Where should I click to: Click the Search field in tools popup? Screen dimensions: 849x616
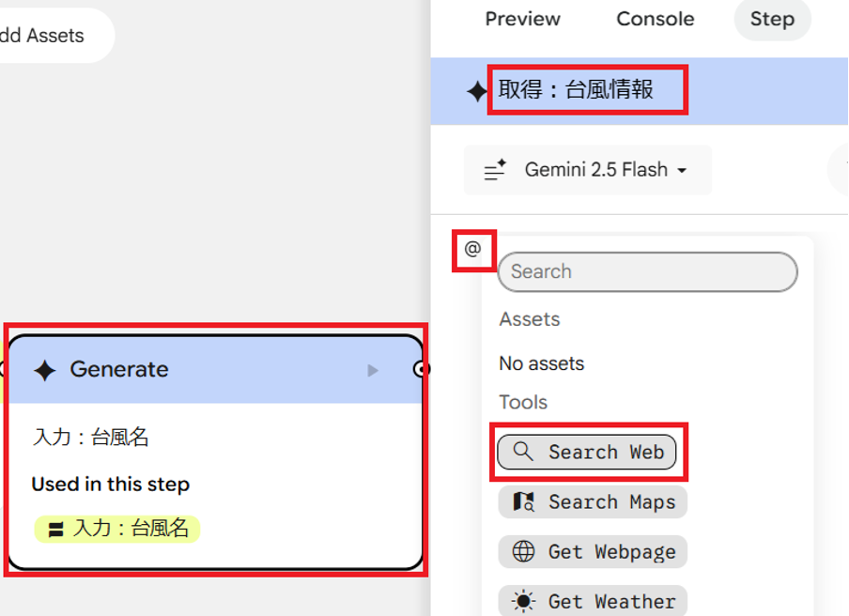[x=647, y=271]
